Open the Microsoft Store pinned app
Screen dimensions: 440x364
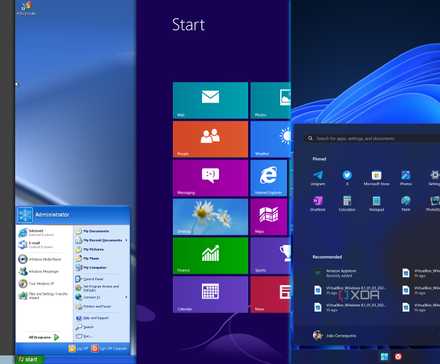376,178
